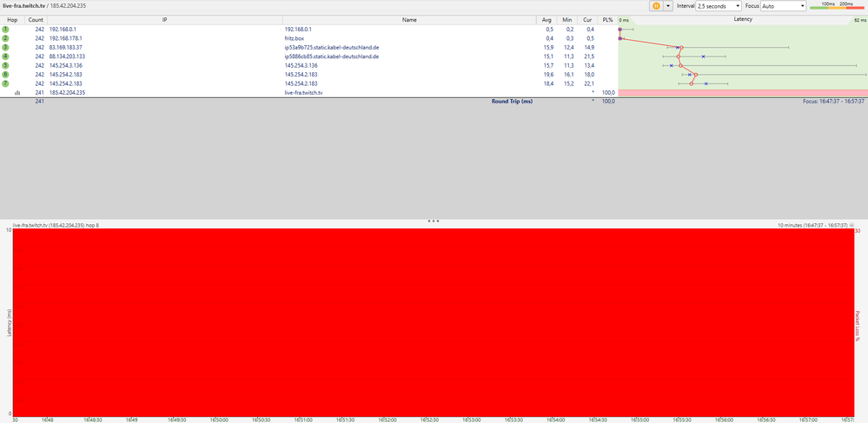The width and height of the screenshot is (868, 423).
Task: Select IP cell 145.254.3.136 in hop 5
Action: (x=65, y=65)
